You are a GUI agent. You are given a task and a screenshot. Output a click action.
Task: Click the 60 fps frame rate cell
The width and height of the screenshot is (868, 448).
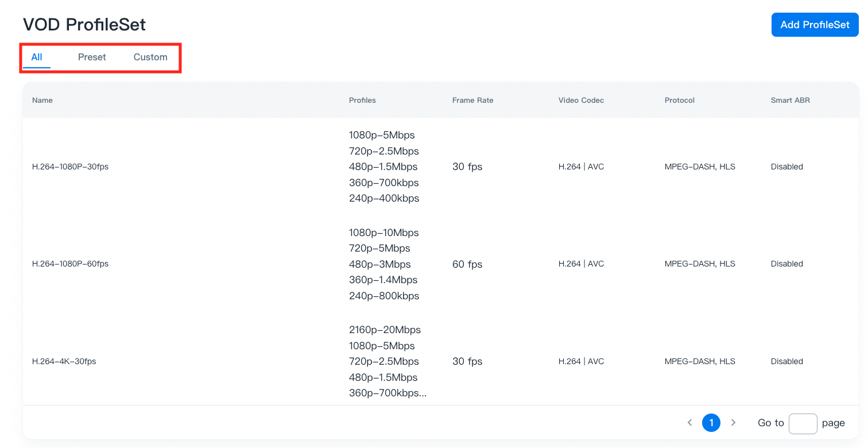(467, 264)
